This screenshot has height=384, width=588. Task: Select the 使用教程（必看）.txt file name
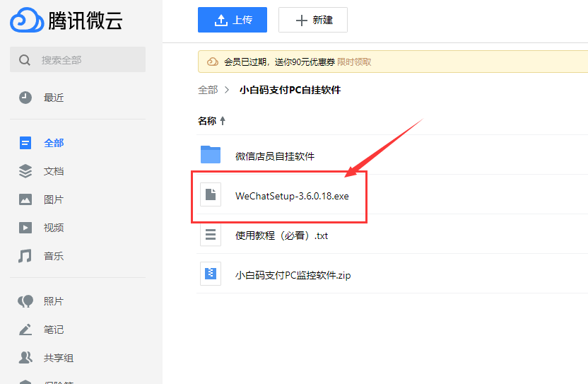[x=281, y=235]
